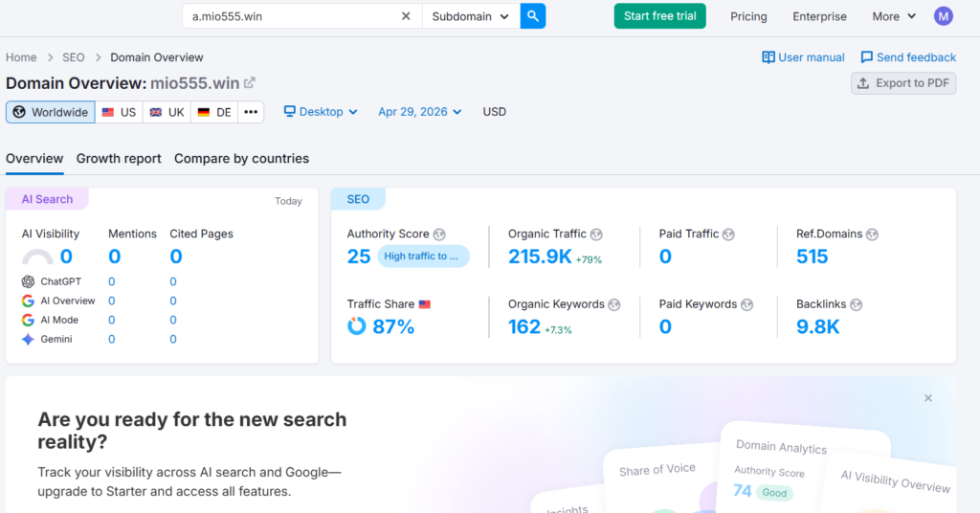Click the Export to PDF button
The width and height of the screenshot is (980, 513).
point(903,83)
